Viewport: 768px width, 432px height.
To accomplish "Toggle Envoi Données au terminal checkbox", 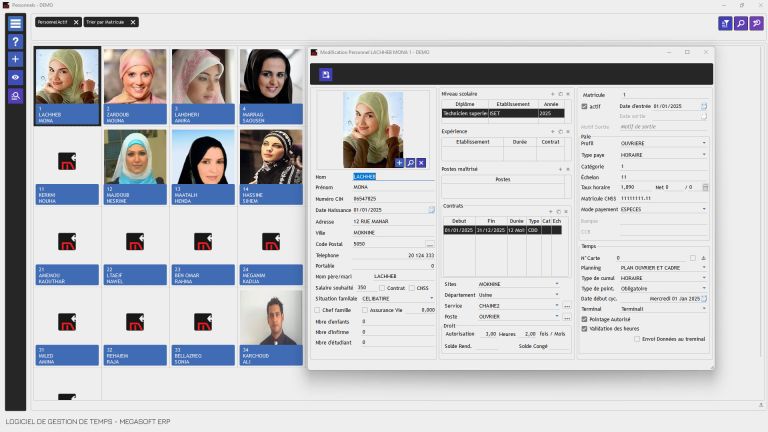I will (637, 339).
